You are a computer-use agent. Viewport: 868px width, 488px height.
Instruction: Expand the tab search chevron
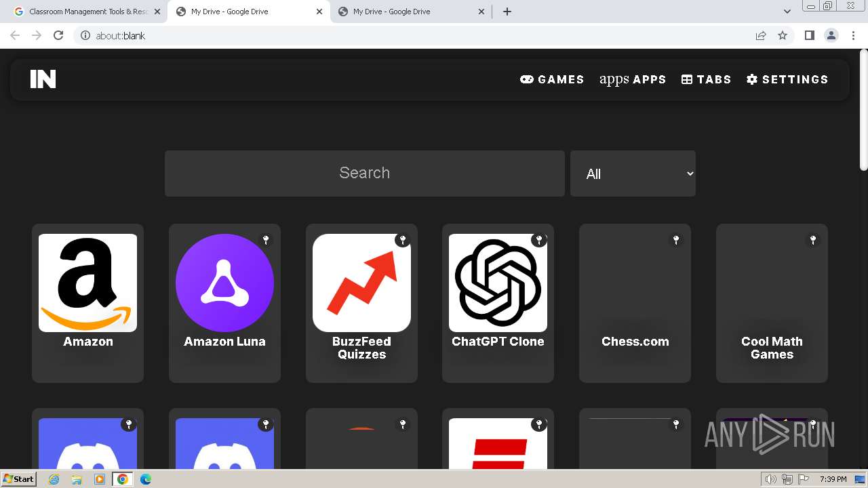(x=787, y=12)
